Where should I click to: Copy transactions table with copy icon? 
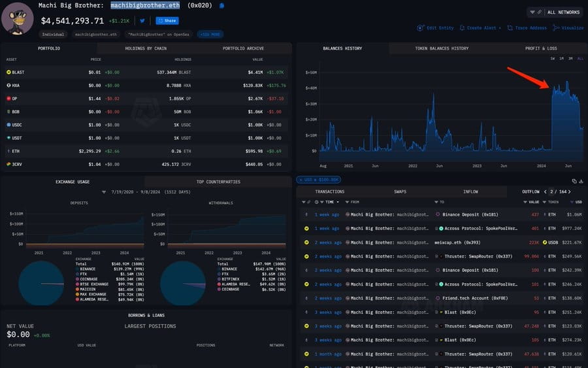pos(574,181)
